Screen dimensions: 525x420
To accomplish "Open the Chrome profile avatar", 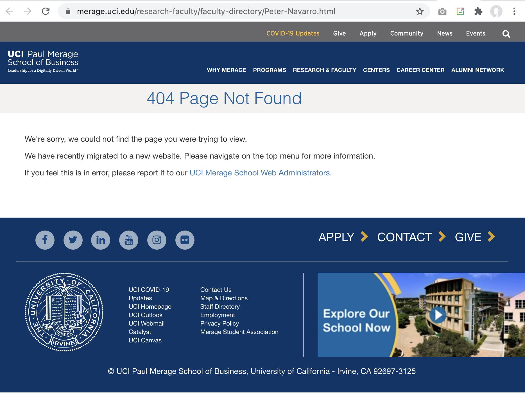I will 496,12.
